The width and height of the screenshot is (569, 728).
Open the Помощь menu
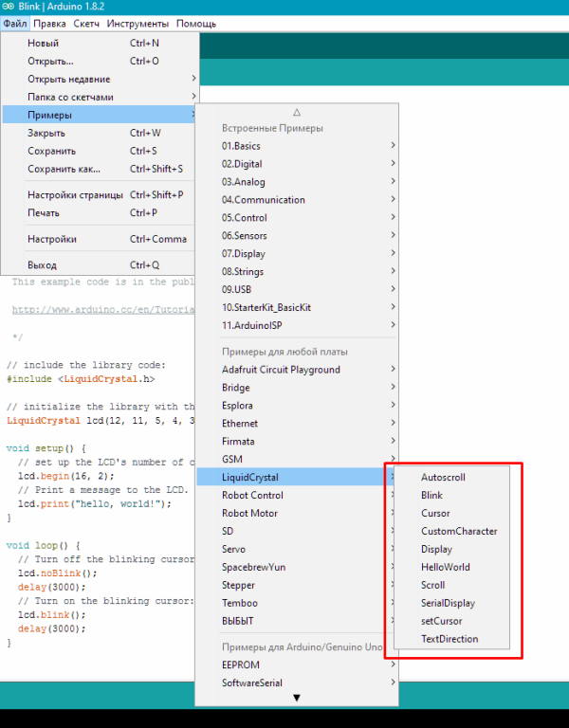[196, 24]
